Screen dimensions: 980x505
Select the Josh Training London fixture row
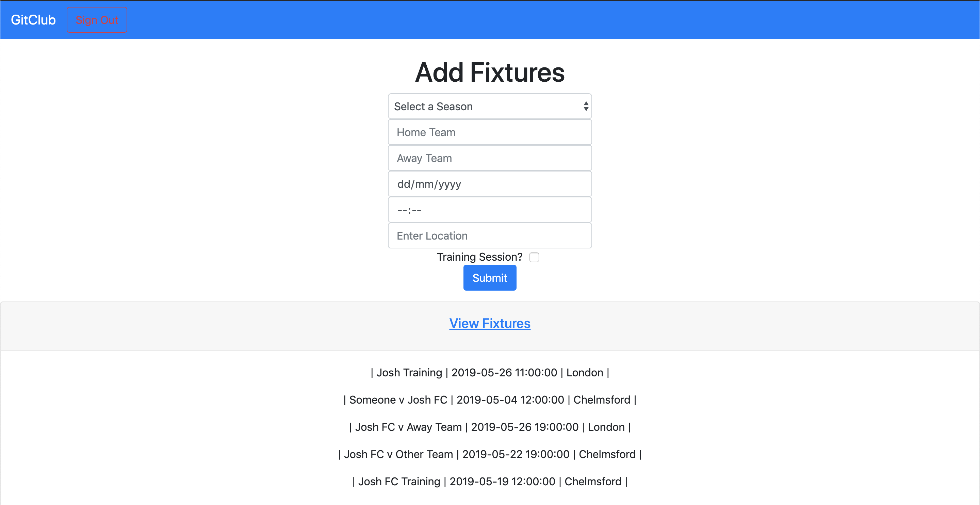point(490,373)
